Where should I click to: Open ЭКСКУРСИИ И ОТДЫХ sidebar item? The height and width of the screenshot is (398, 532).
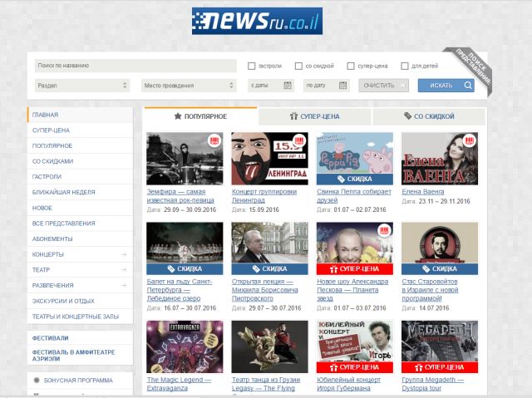coord(80,301)
